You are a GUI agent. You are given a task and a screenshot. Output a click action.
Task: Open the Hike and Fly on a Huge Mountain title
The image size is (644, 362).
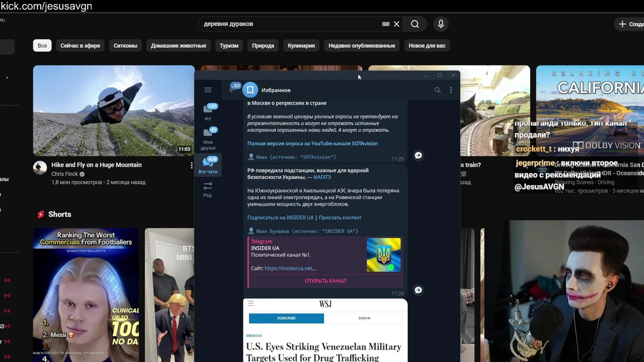pos(97,165)
